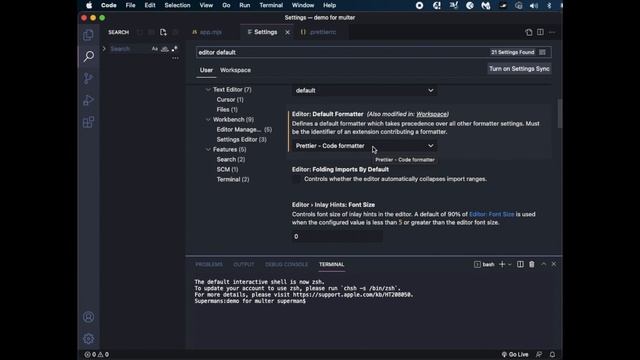Click Turn on Settings Sync button
This screenshot has height=360, width=640.
click(x=519, y=69)
